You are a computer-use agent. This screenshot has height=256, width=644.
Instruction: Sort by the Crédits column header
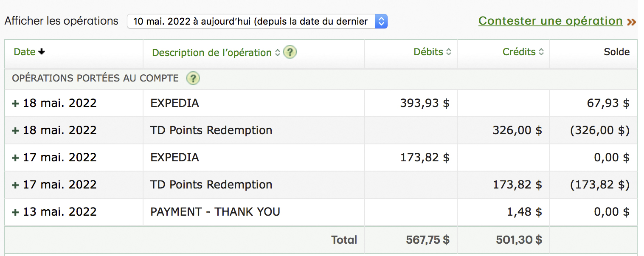tap(519, 52)
